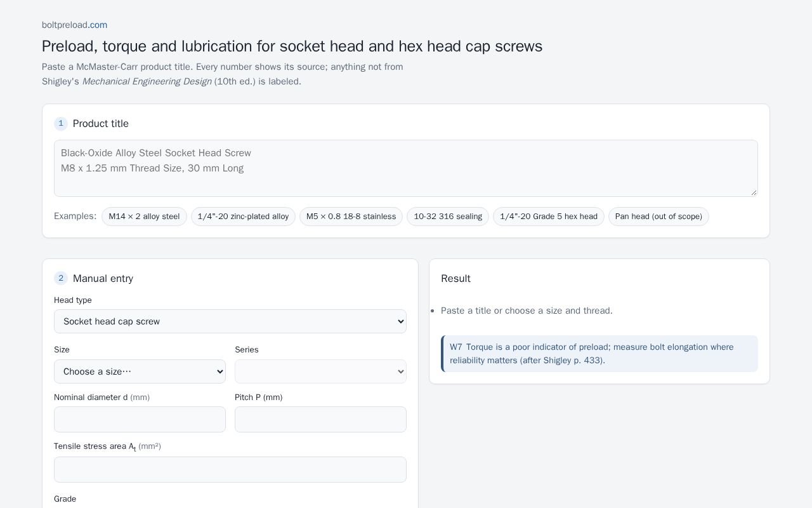This screenshot has height=508, width=812.
Task: Click the boltpreload.com site link
Action: point(74,25)
